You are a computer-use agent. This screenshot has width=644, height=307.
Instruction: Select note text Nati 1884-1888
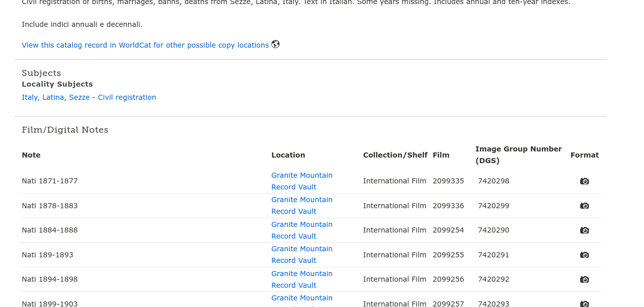50,230
